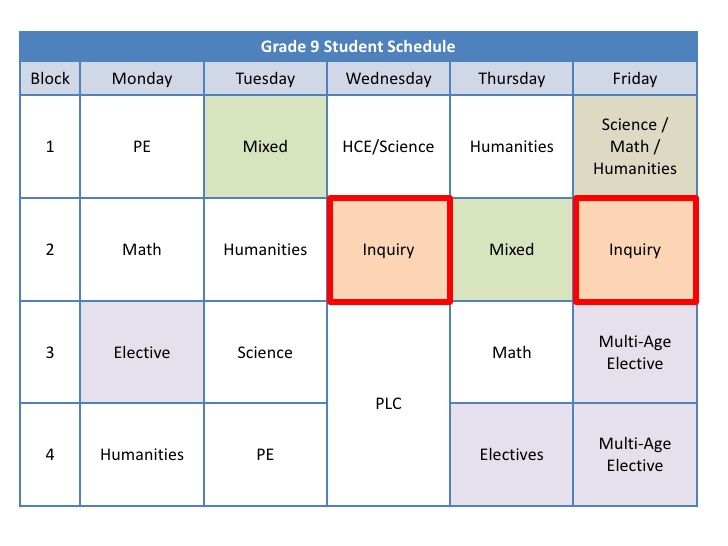The width and height of the screenshot is (728, 546).
Task: Click Friday's Block 3 Multi-Age Elective cell
Action: (635, 352)
